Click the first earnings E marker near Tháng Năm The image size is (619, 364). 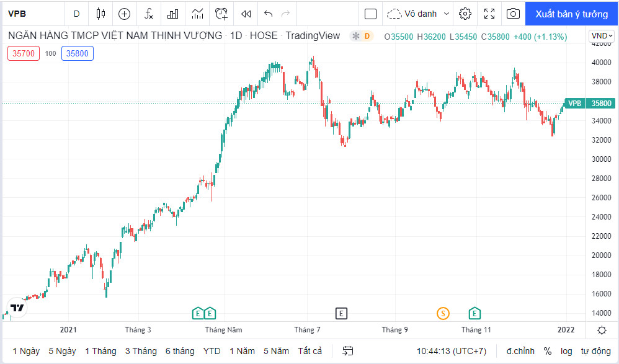click(x=198, y=314)
